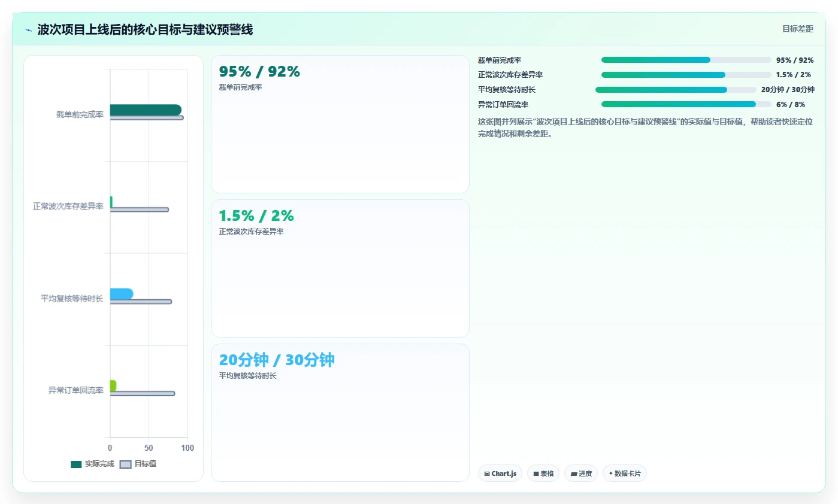
Task: Select the 进度 tag chip
Action: (x=581, y=473)
